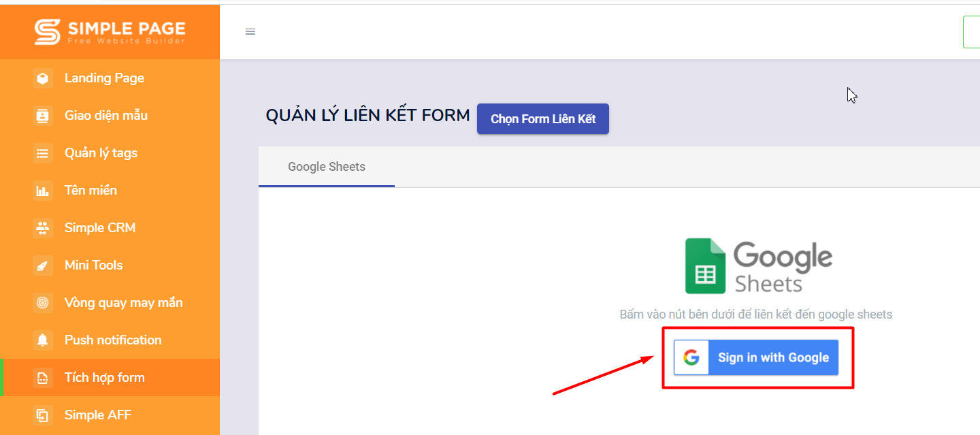Select Tích hợp form menu item
The width and height of the screenshot is (980, 435).
point(110,378)
